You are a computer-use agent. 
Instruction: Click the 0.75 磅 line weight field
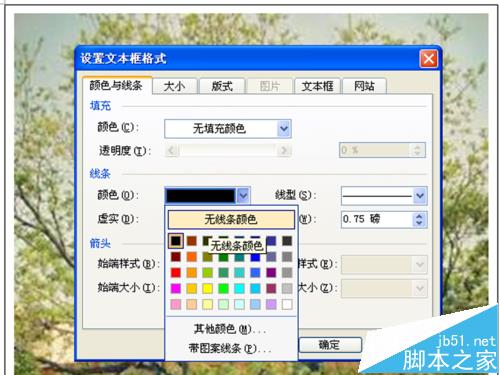[377, 219]
